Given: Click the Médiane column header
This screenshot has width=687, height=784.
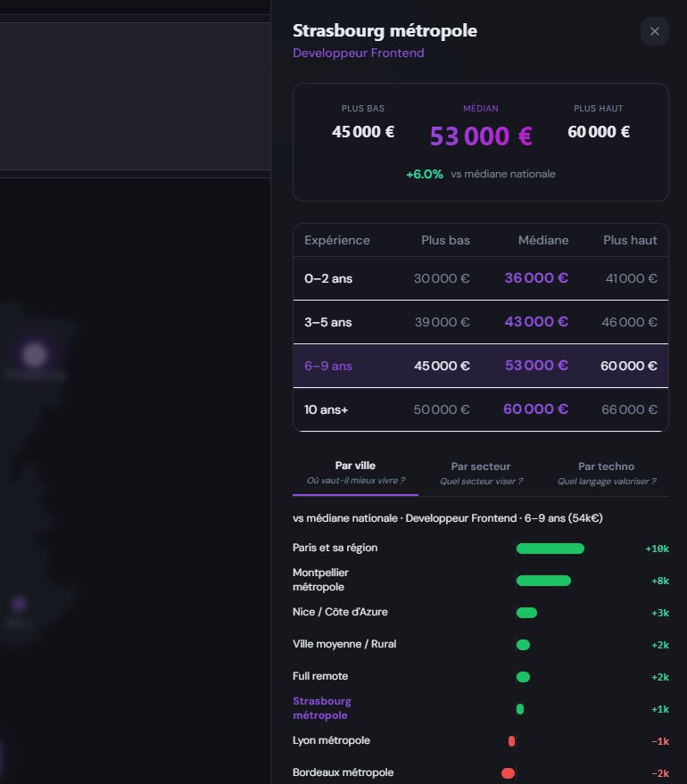Looking at the screenshot, I should (x=542, y=240).
